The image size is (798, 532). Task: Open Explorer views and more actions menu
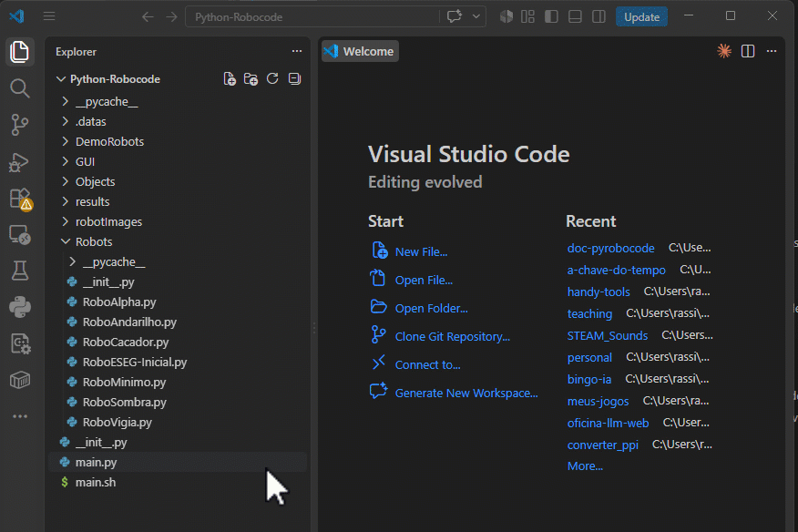297,51
